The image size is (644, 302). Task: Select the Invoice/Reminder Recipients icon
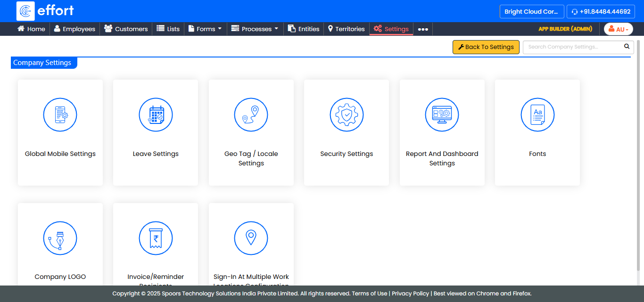[156, 238]
